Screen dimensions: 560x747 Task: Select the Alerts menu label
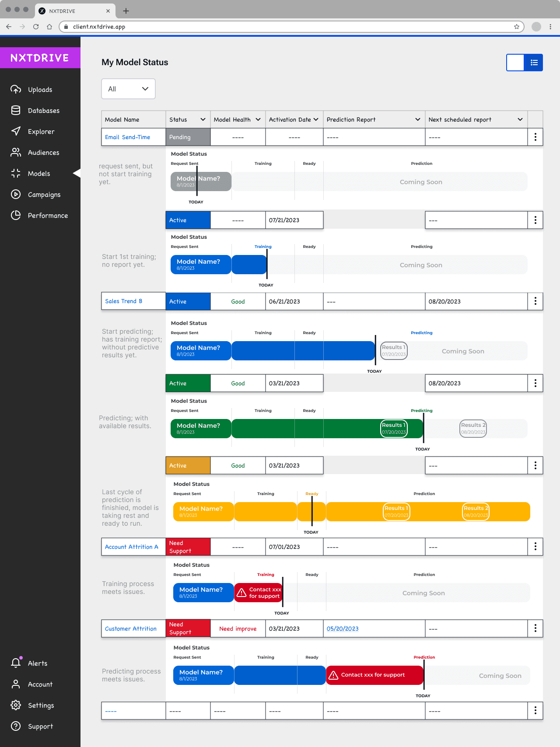pyautogui.click(x=38, y=663)
